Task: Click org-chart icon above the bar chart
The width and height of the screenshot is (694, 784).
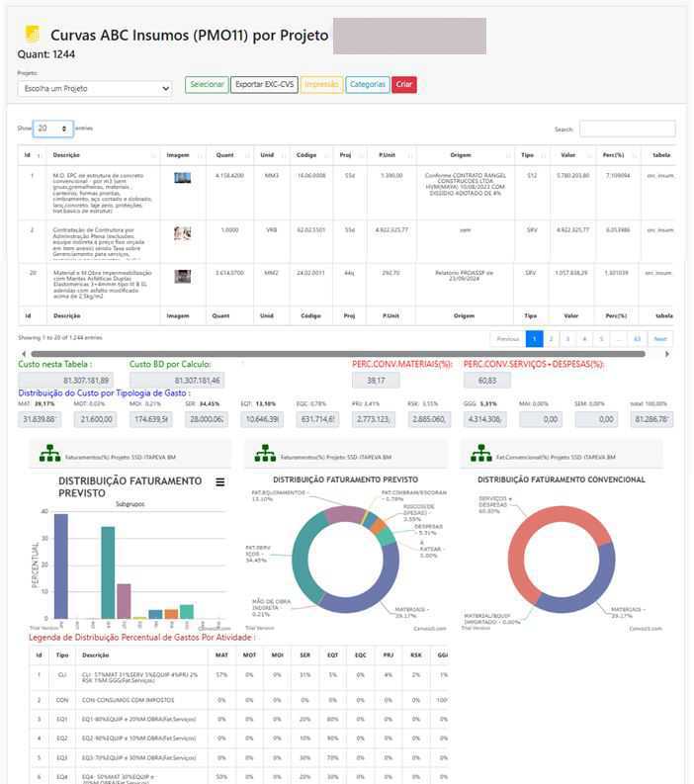Action: coord(48,454)
